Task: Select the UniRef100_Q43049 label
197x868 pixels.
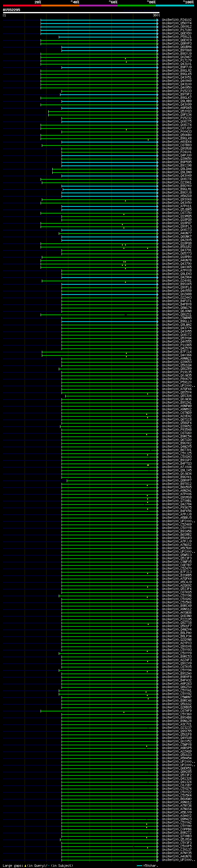Action: pos(176,176)
